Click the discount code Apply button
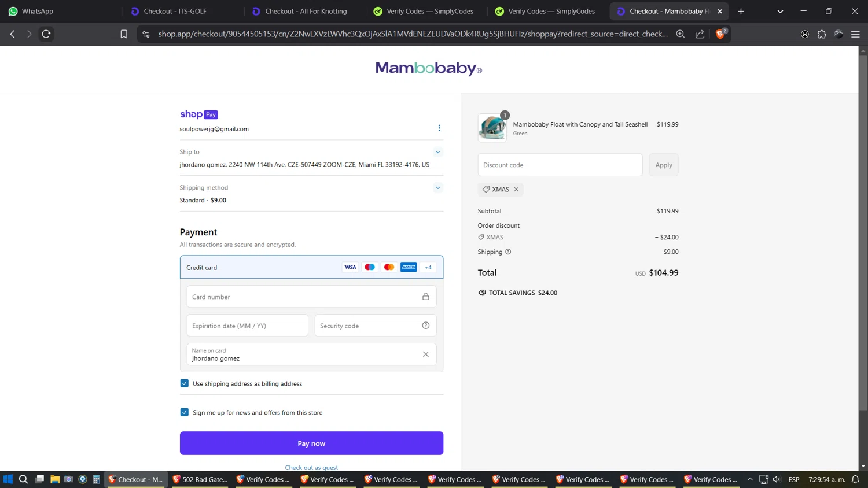The width and height of the screenshot is (868, 488). [664, 165]
